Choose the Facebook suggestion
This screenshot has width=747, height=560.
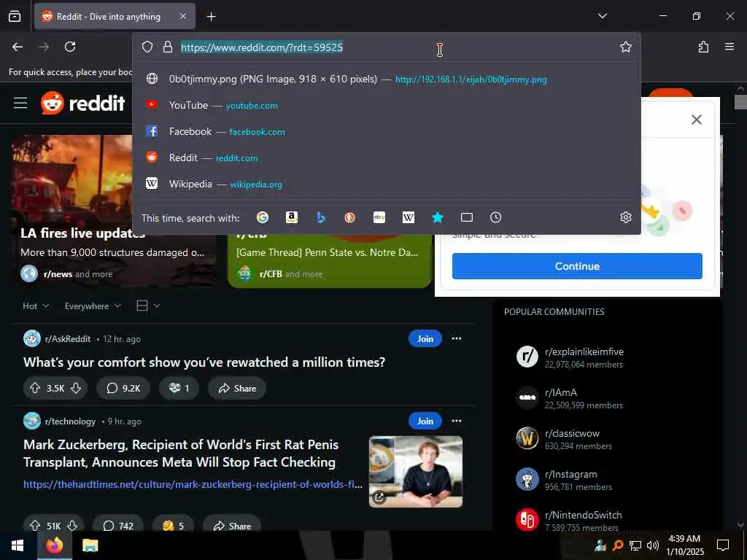click(386, 131)
